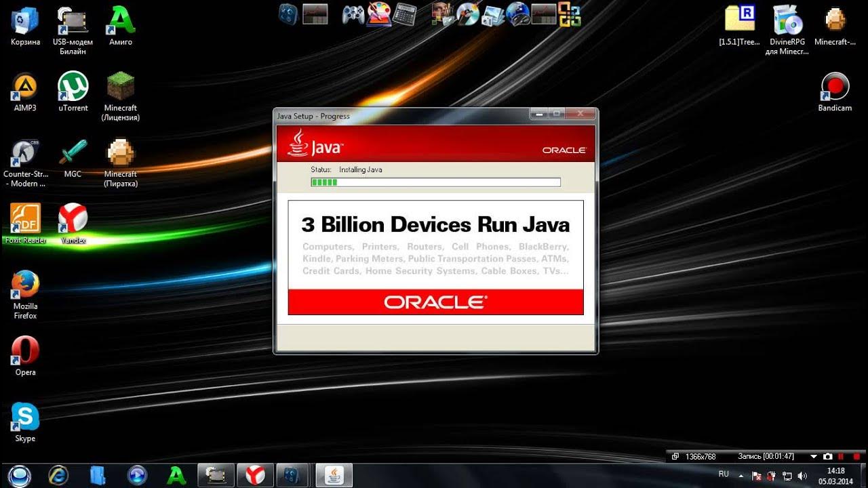868x488 pixels.
Task: Switch to the USB modem taskbar button
Action: pos(216,475)
